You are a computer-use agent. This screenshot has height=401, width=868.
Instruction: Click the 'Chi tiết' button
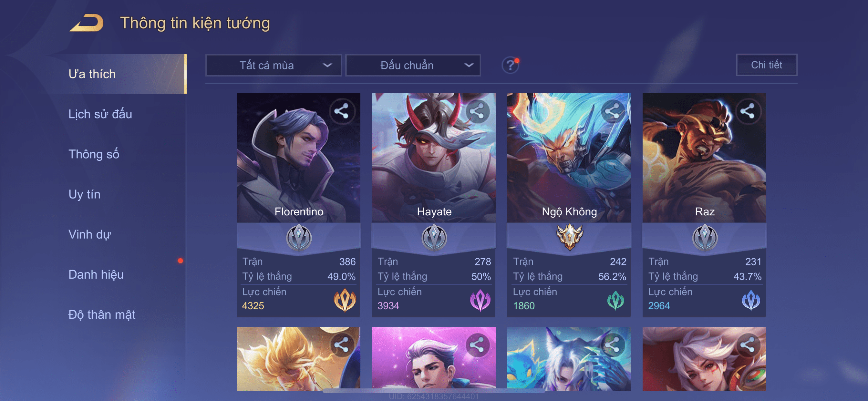point(766,65)
